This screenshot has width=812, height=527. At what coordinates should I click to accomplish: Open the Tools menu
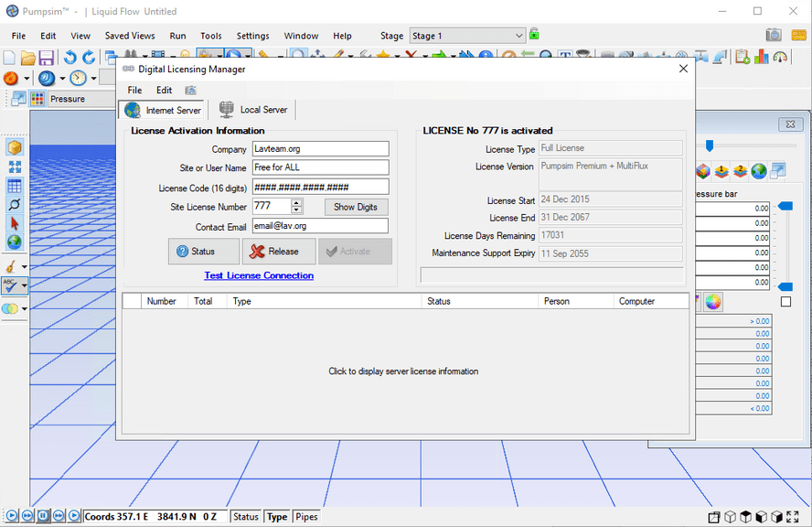[210, 36]
